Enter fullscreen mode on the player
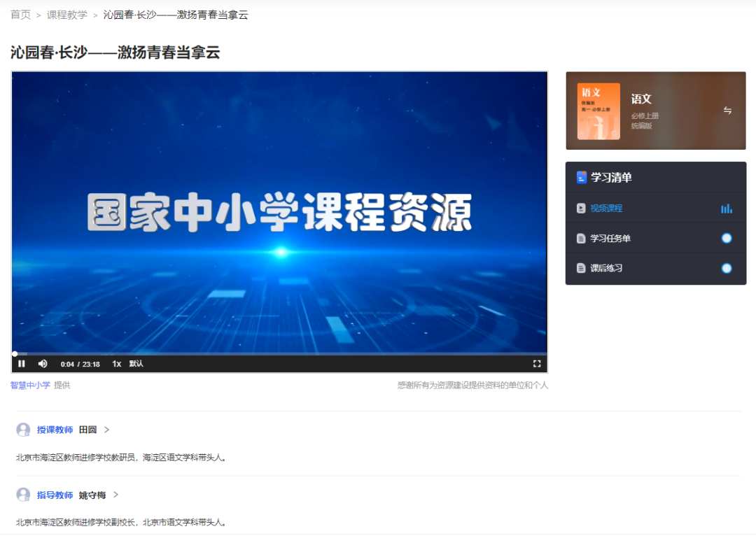This screenshot has width=756, height=536. [x=537, y=363]
